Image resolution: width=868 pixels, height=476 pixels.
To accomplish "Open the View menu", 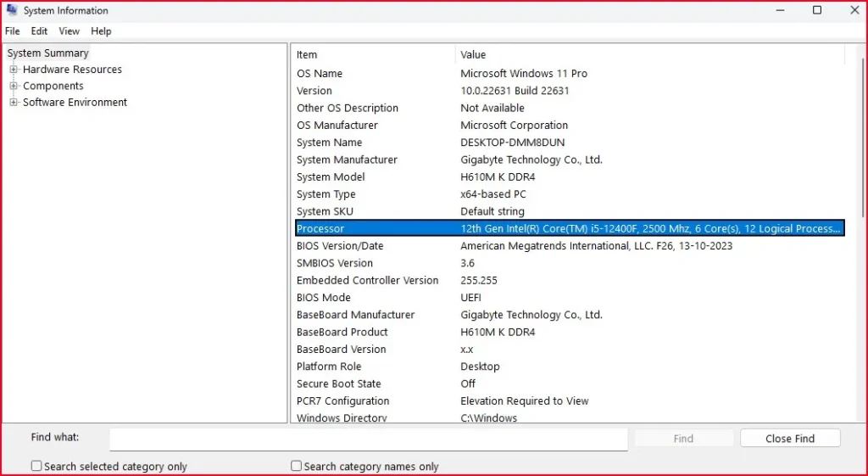I will [70, 31].
